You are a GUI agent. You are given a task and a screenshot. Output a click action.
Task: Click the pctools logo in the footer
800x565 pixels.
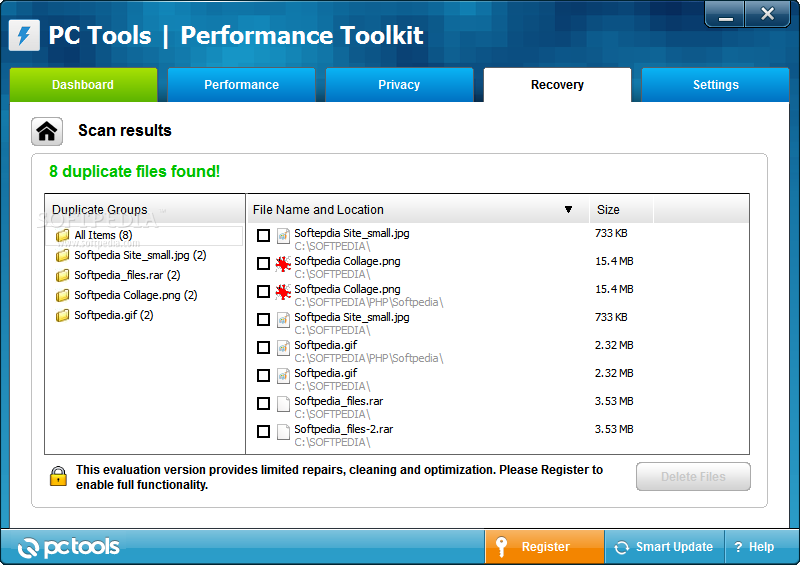(x=68, y=547)
